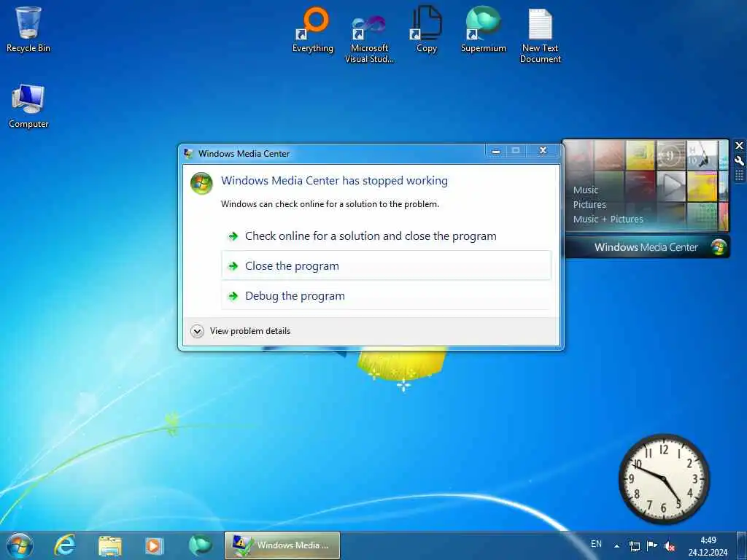Click Check online for a solution option

pos(387,236)
